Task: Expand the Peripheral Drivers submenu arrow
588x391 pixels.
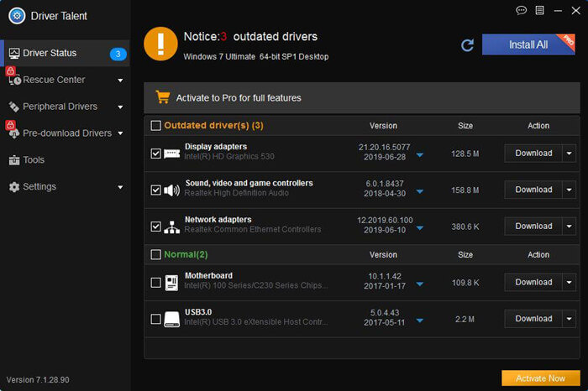Action: tap(120, 107)
